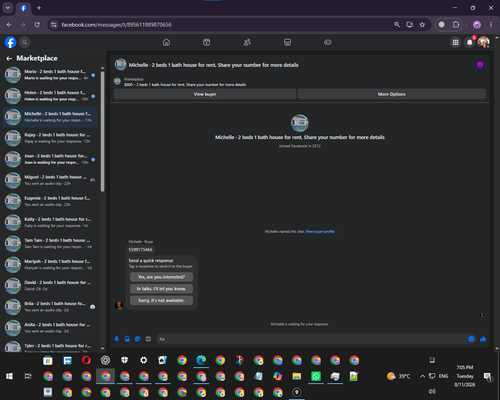Open Rajay's conversation in the chat list

(x=50, y=138)
